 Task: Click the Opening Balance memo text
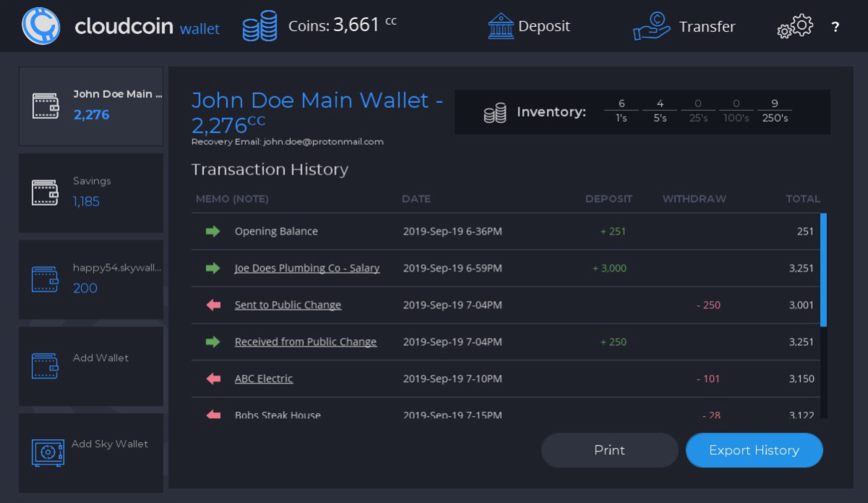click(276, 232)
